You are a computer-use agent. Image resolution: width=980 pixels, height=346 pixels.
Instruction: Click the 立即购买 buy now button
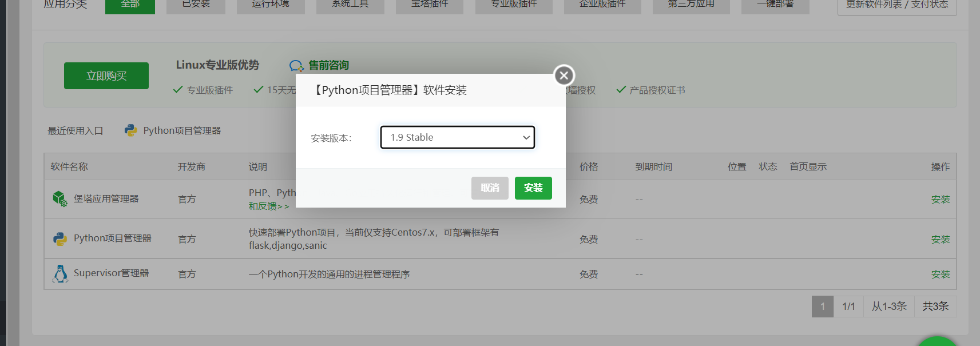point(106,75)
